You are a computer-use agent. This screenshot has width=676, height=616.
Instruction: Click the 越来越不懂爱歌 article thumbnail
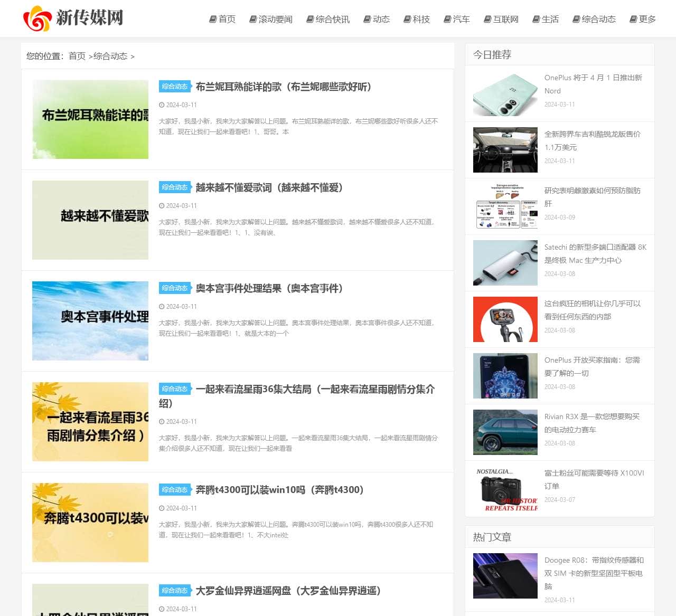click(90, 220)
